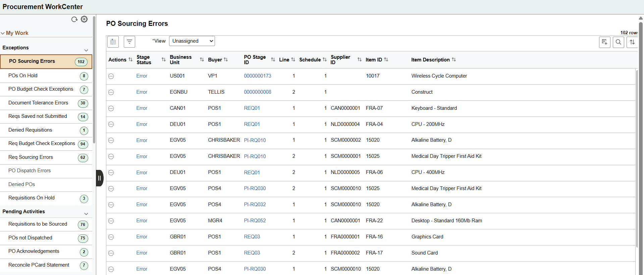Sort by the PO Stage ID column
This screenshot has height=275, width=644.
click(x=273, y=59)
